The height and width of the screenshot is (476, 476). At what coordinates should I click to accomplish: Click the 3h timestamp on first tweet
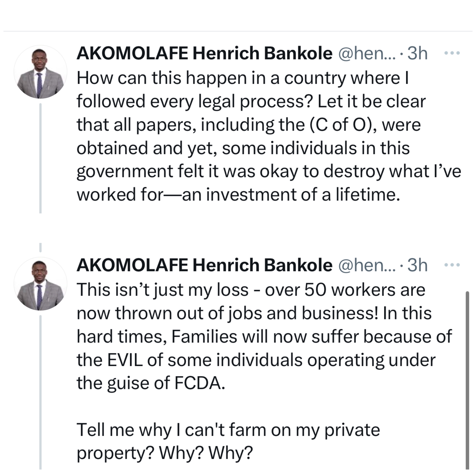[417, 53]
